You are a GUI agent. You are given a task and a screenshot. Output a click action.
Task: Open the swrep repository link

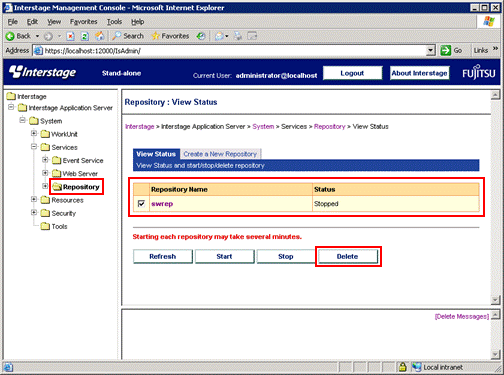click(x=162, y=204)
